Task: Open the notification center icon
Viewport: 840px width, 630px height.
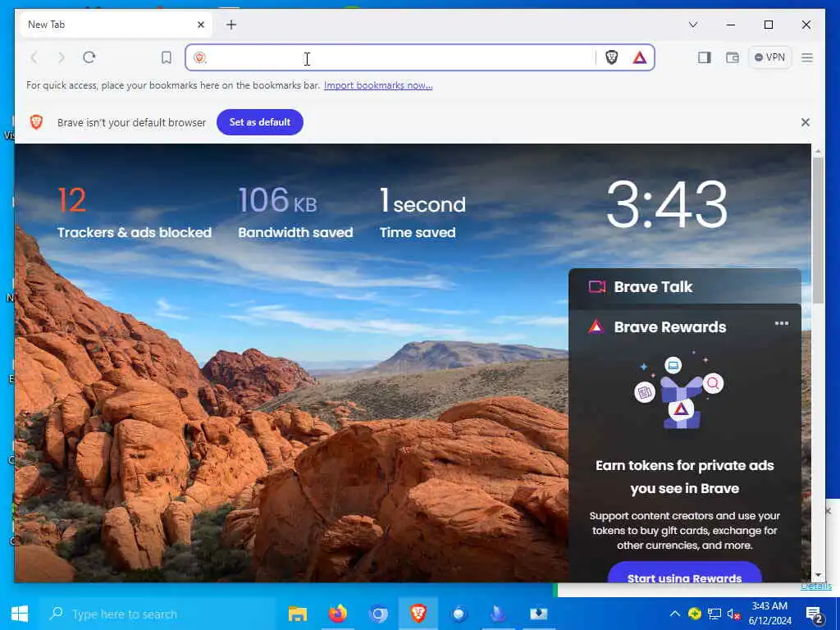Action: click(x=815, y=614)
